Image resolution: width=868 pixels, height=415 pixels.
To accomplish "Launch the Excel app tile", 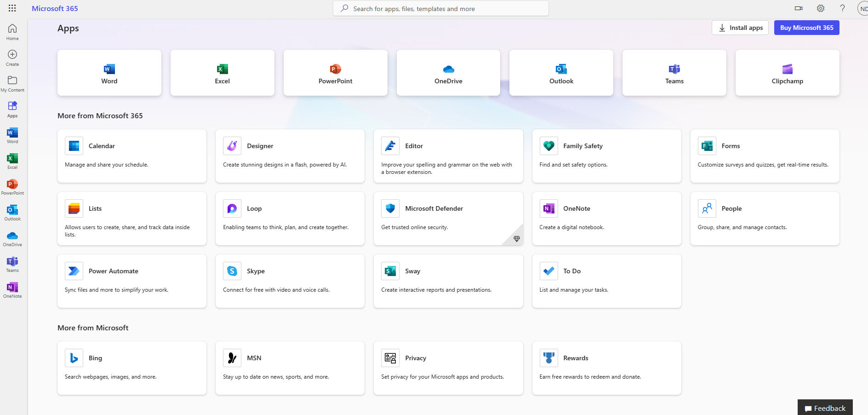I will coord(223,73).
